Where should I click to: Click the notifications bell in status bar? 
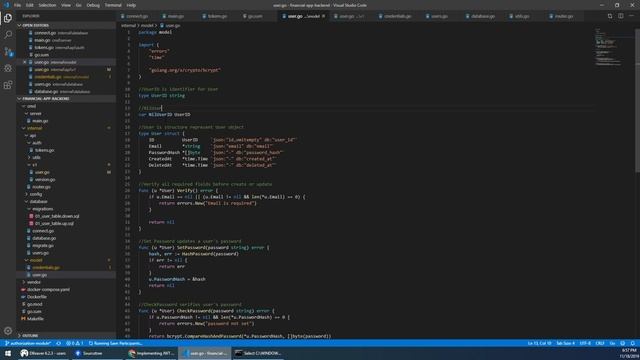(x=633, y=343)
